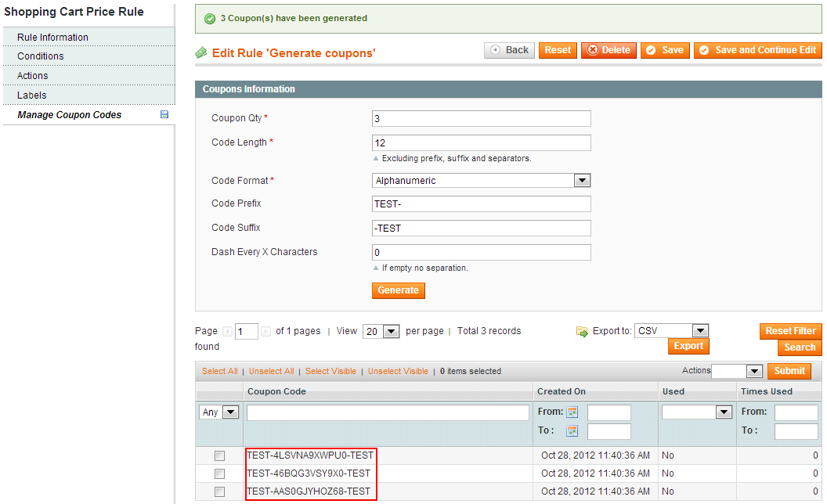Click the Select Visible link

pos(330,371)
